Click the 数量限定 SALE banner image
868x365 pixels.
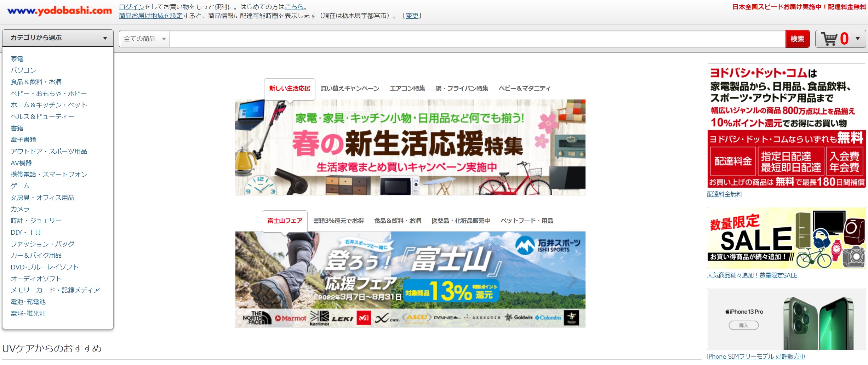(786, 238)
